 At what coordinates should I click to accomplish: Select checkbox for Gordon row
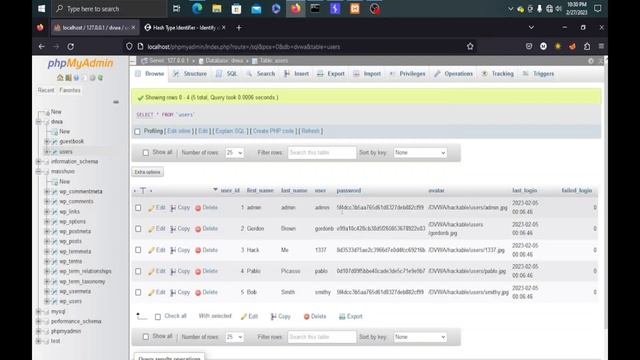(x=138, y=229)
